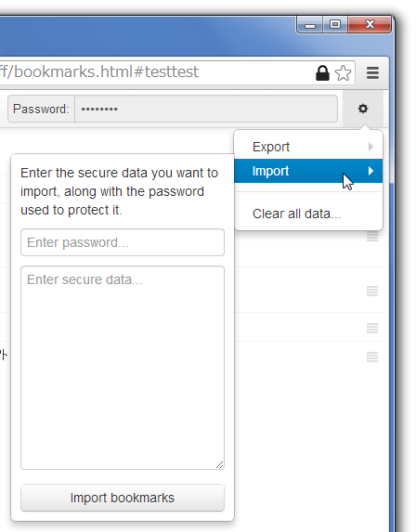Expand the Export submenu arrow

pos(370,147)
